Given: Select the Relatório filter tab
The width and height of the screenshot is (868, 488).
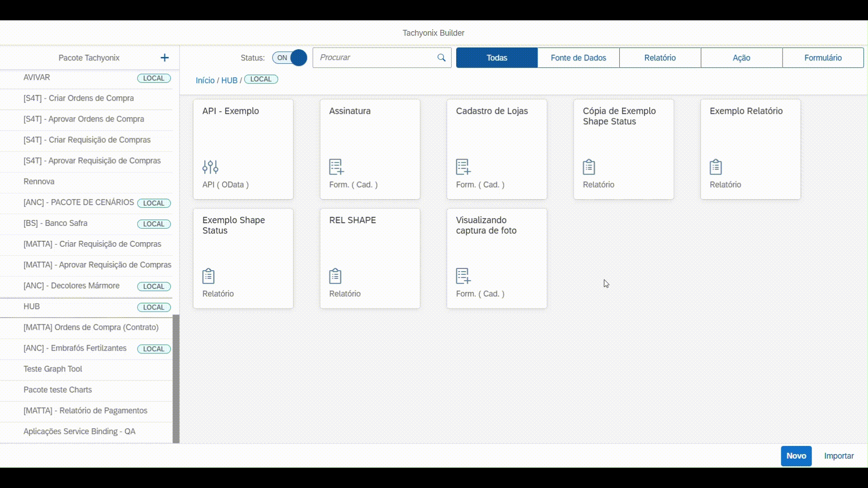Looking at the screenshot, I should (660, 58).
